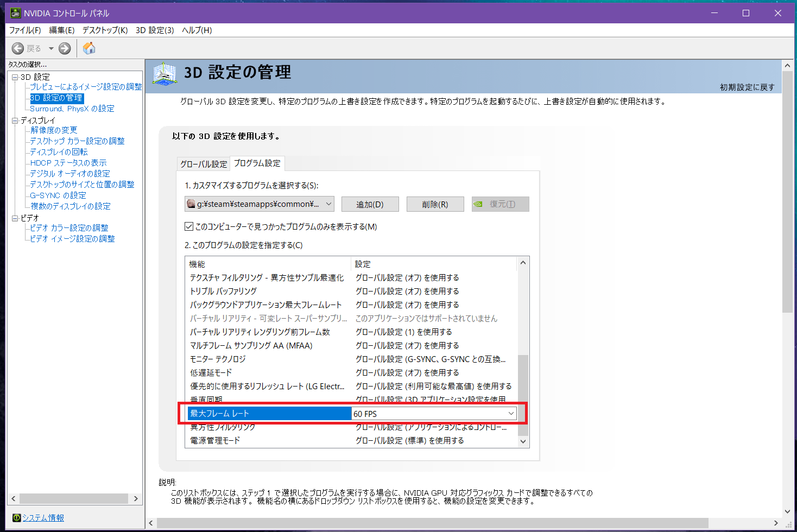The height and width of the screenshot is (532, 797).
Task: Click the settings list scrollbar down arrow
Action: (x=523, y=441)
